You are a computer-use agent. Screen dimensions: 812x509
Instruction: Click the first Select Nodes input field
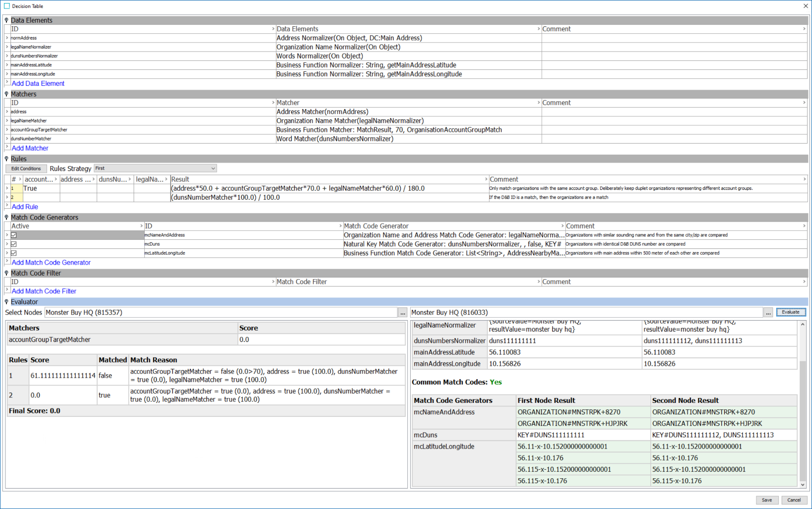point(220,313)
